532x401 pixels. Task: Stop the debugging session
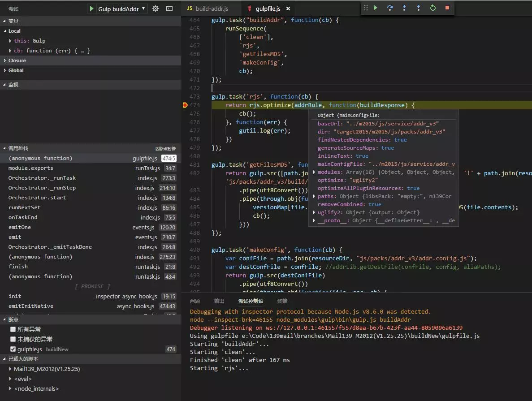[x=447, y=8]
